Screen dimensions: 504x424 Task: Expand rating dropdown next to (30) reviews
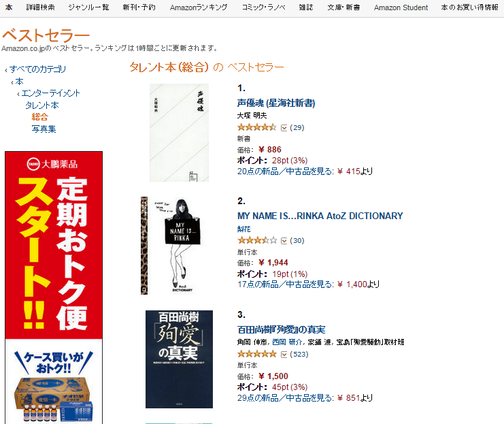(x=284, y=241)
